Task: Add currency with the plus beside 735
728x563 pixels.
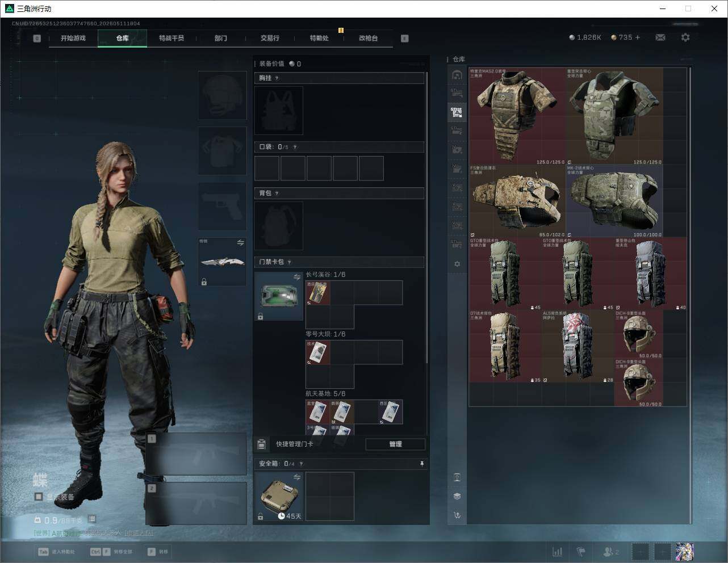Action: (x=638, y=37)
